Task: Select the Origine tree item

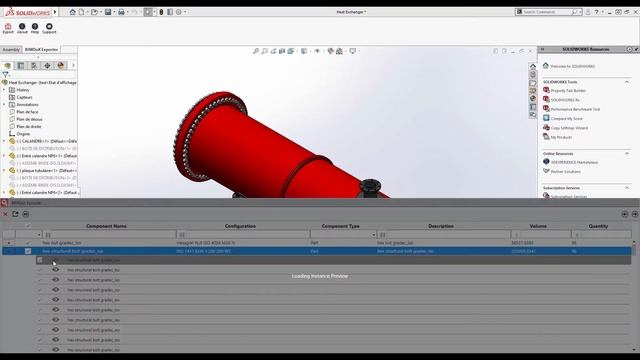Action: (23, 134)
